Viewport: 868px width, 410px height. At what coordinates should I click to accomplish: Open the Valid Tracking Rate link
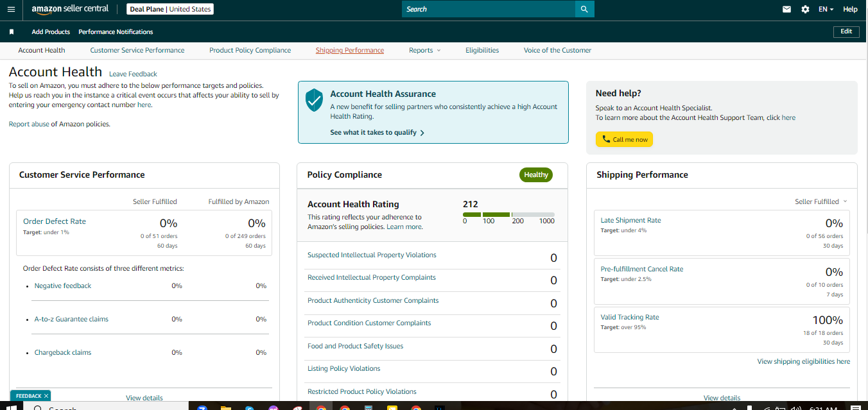coord(630,317)
